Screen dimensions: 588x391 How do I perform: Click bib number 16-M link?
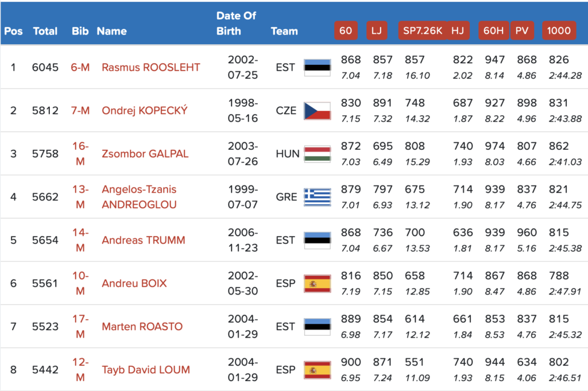click(80, 154)
